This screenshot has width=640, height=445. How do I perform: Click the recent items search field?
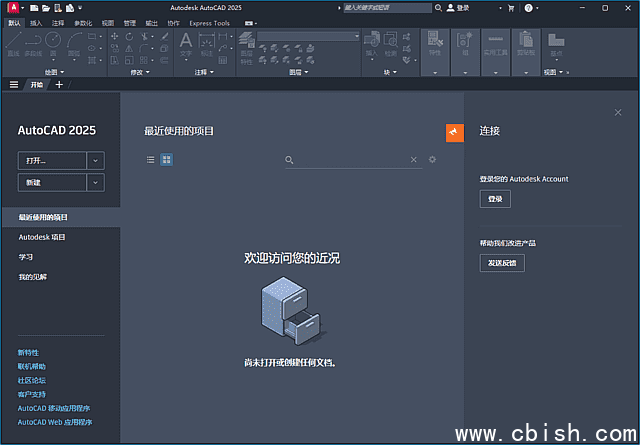(x=352, y=160)
